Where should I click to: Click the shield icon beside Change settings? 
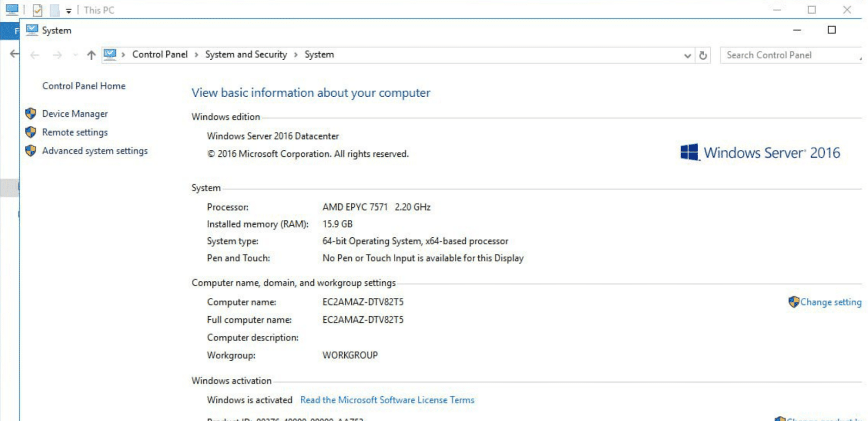(794, 302)
